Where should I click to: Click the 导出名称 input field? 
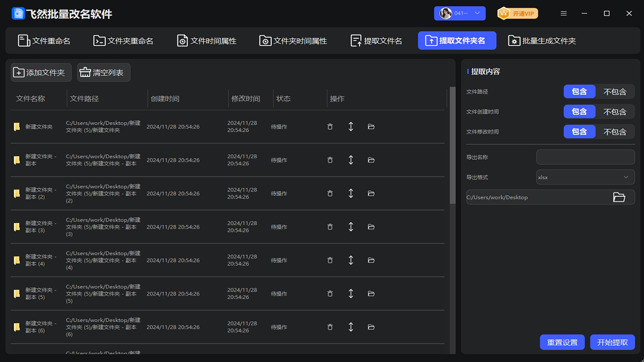tap(585, 157)
